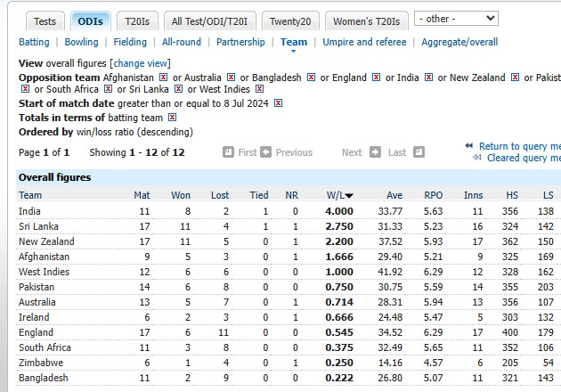This screenshot has width=561, height=392.
Task: Click England's high score 400
Action: click(x=510, y=332)
